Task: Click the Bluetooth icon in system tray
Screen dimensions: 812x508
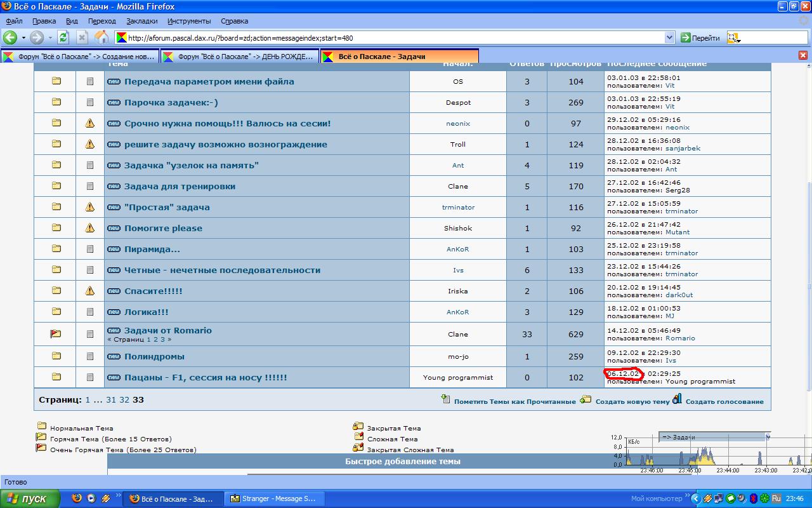Action: pyautogui.click(x=753, y=498)
